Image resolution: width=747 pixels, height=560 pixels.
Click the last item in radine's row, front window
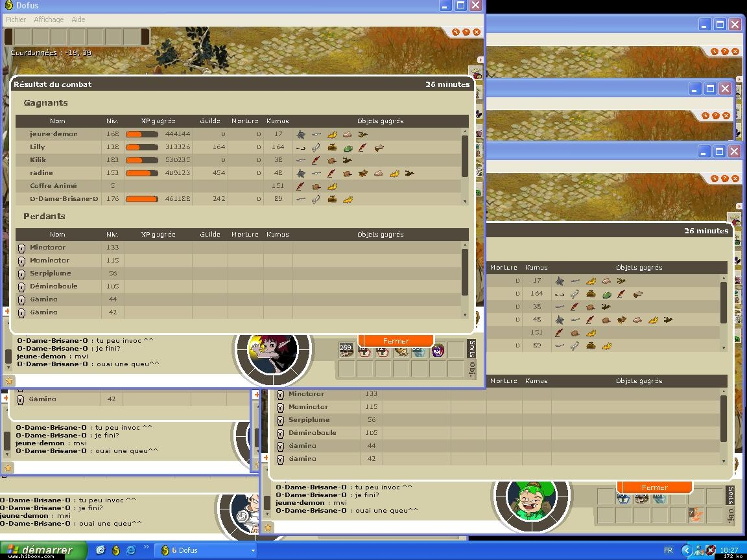pyautogui.click(x=409, y=173)
